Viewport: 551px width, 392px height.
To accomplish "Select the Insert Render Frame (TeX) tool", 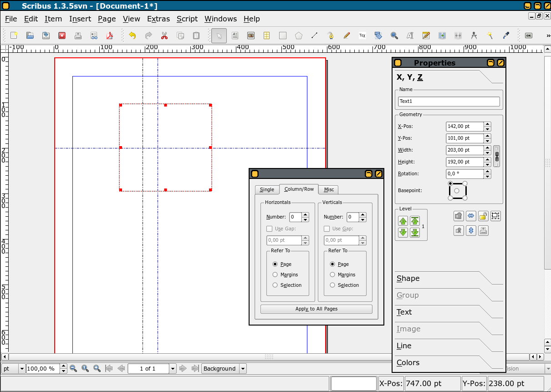I will click(x=362, y=36).
